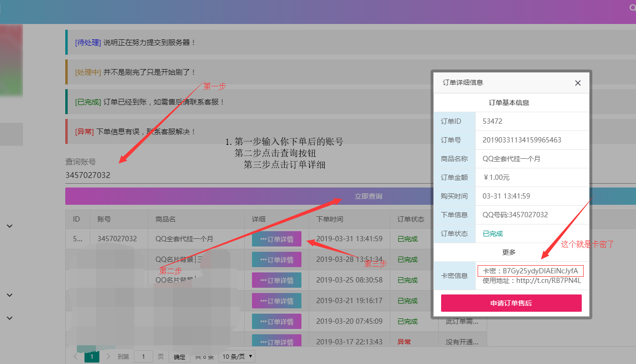Open 订单详情 for the 2019-03-28 13:51:34 order

pyautogui.click(x=276, y=259)
